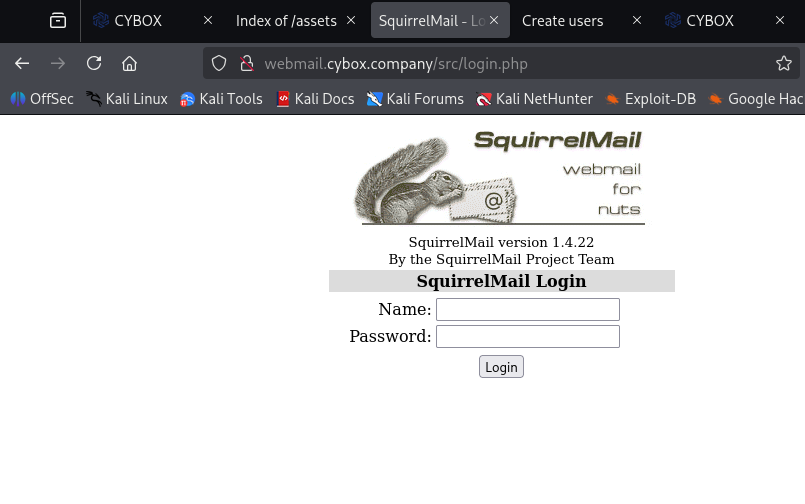Reload the current page
Image resolution: width=805 pixels, height=504 pixels.
coord(94,63)
